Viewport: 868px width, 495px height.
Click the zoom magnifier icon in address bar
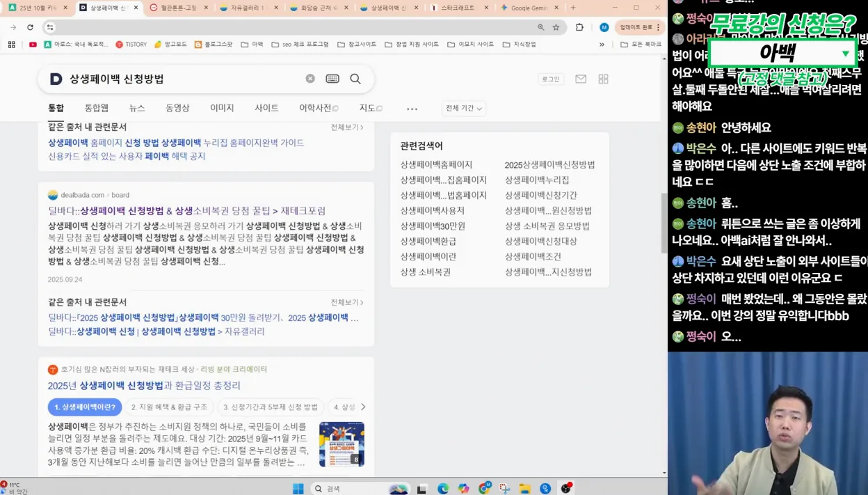pyautogui.click(x=541, y=27)
